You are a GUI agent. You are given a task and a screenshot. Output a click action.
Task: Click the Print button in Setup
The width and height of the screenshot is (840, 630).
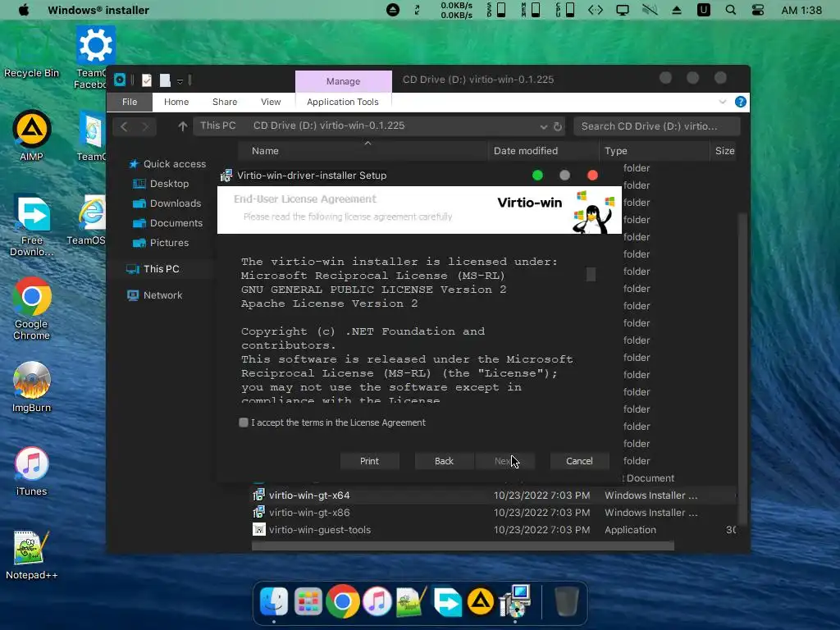tap(369, 461)
